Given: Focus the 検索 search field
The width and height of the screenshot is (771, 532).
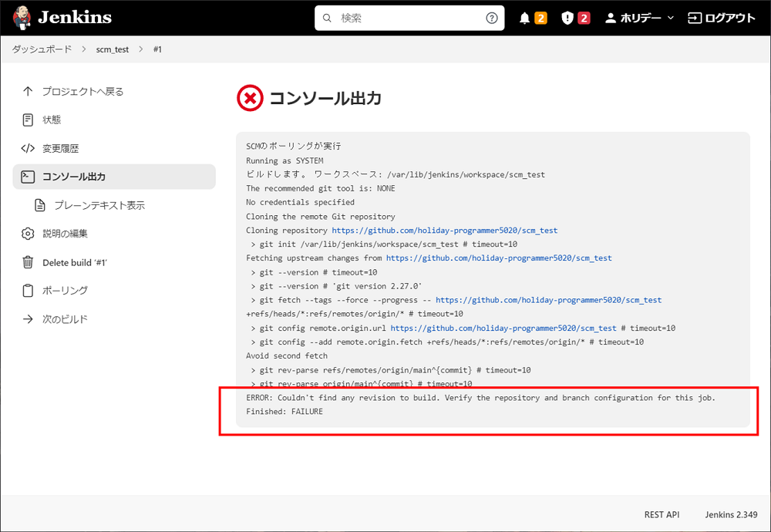Looking at the screenshot, I should coord(409,19).
